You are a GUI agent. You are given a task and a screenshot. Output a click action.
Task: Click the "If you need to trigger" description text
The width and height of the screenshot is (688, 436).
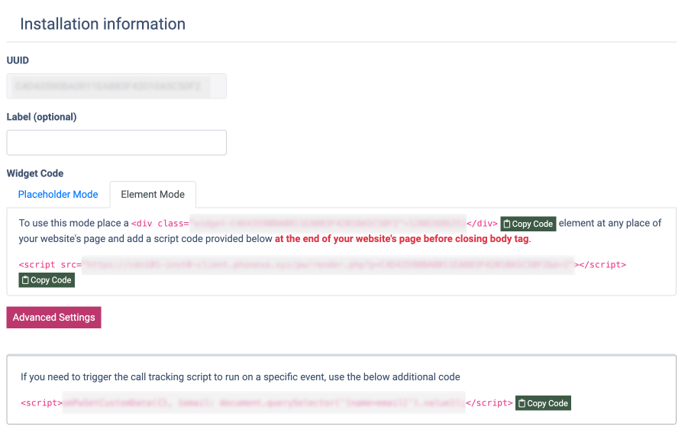[x=240, y=377]
